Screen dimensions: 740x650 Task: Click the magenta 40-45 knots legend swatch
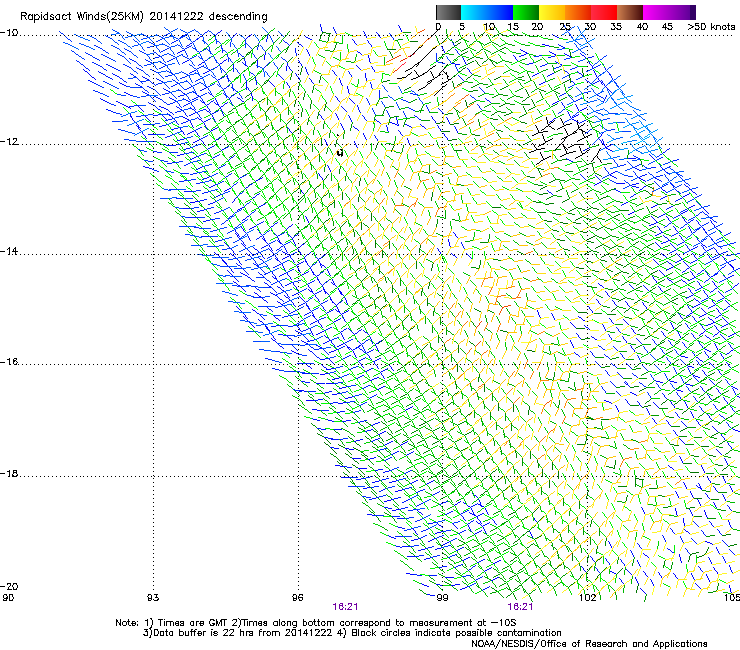[656, 12]
